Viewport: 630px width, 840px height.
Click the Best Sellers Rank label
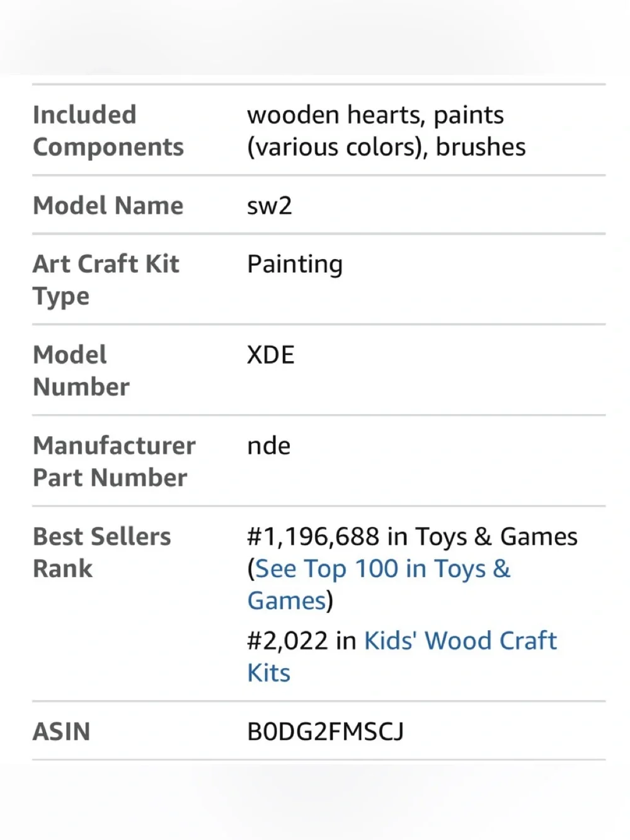[x=101, y=552]
